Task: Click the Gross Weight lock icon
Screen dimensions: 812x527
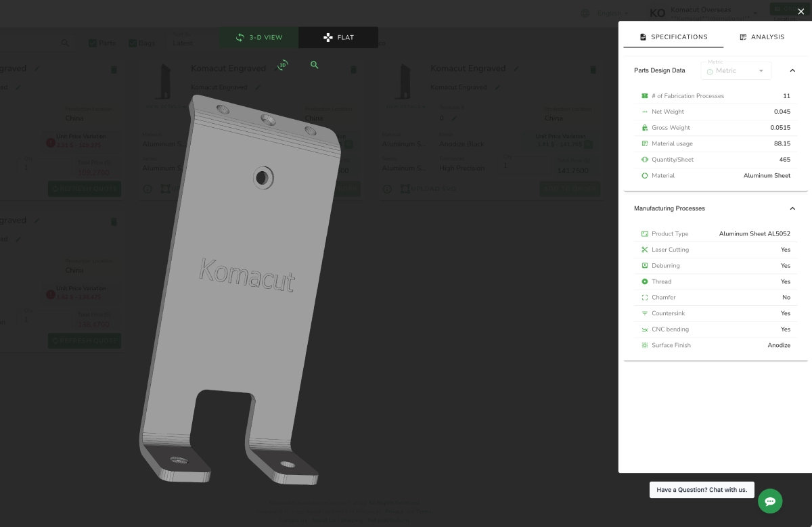Action: click(645, 127)
